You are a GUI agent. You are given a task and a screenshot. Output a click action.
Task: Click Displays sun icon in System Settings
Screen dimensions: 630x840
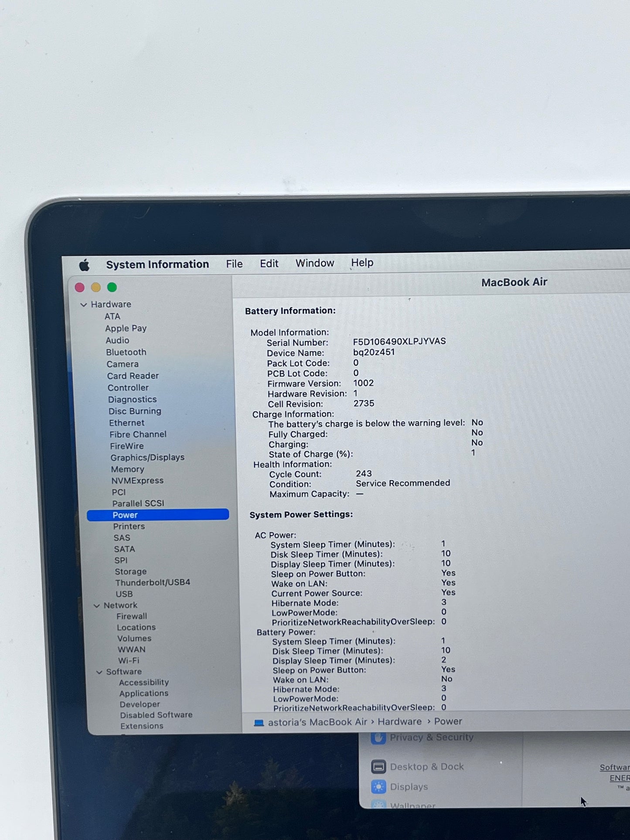[x=378, y=787]
